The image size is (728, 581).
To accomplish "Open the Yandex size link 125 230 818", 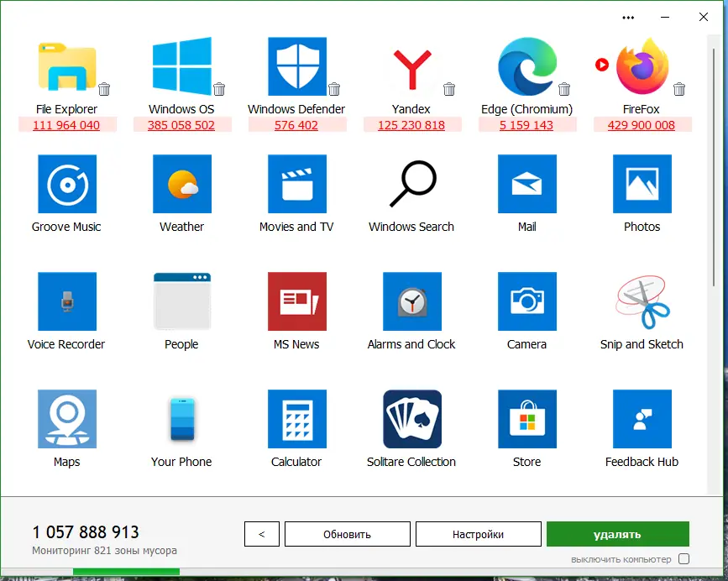I will 411,125.
